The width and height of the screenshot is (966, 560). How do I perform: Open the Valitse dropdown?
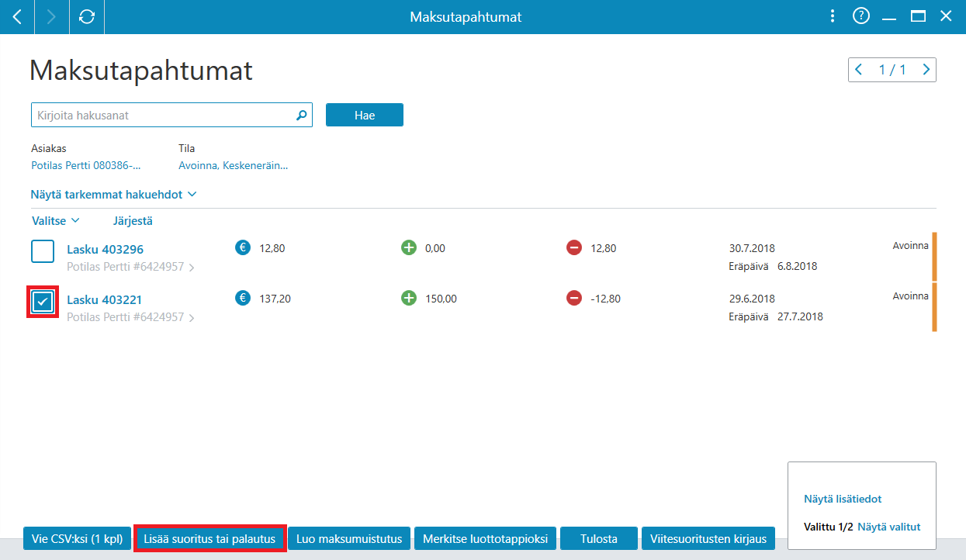[55, 220]
